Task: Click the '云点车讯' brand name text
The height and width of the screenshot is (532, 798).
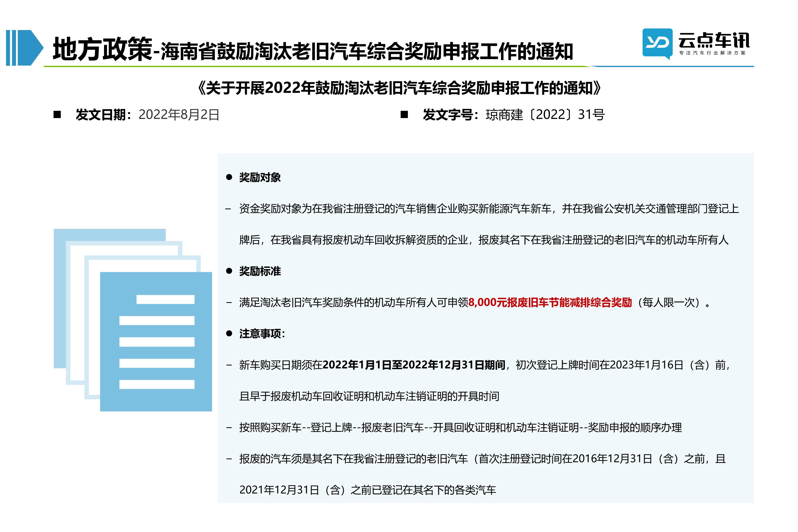Action: click(x=714, y=40)
